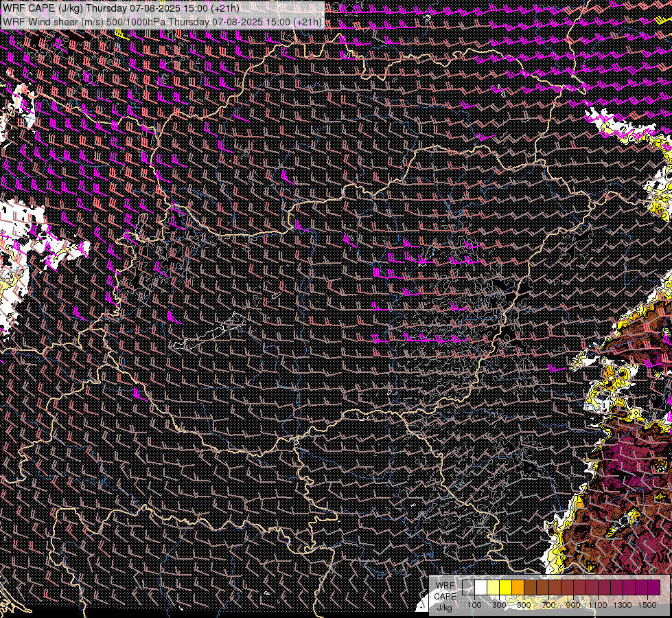Select the orange CAPE legend swatch
The width and height of the screenshot is (672, 618).
[x=518, y=588]
